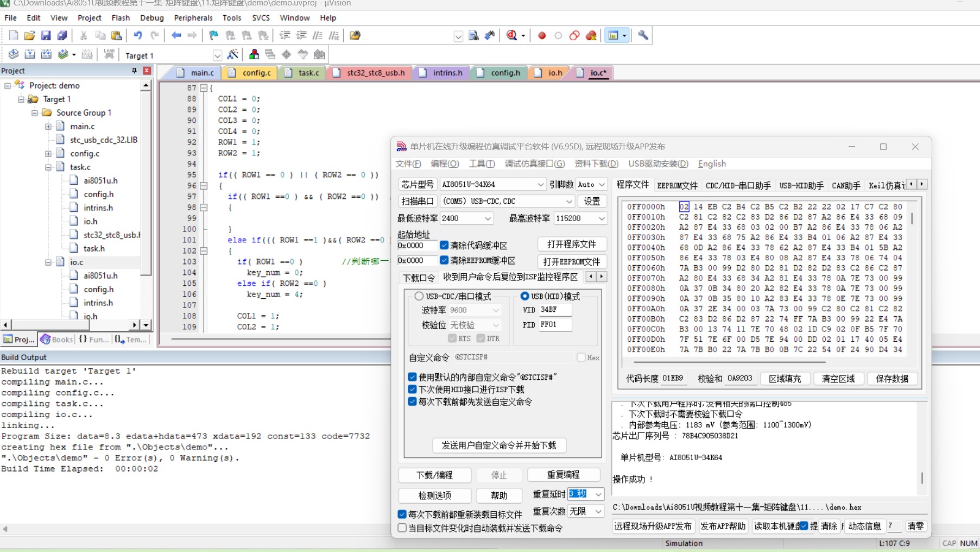Click the open program file (打开程序文件) button

pos(572,244)
